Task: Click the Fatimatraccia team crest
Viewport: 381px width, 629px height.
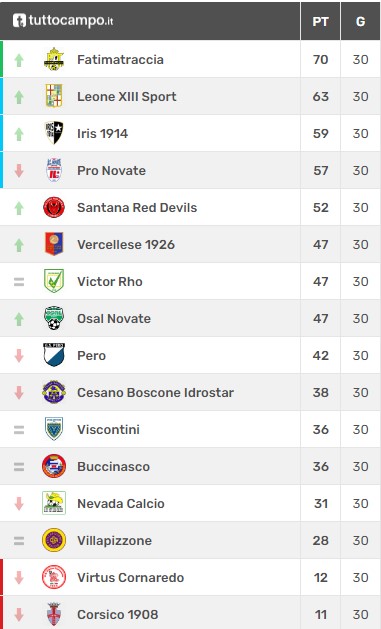Action: tap(54, 59)
